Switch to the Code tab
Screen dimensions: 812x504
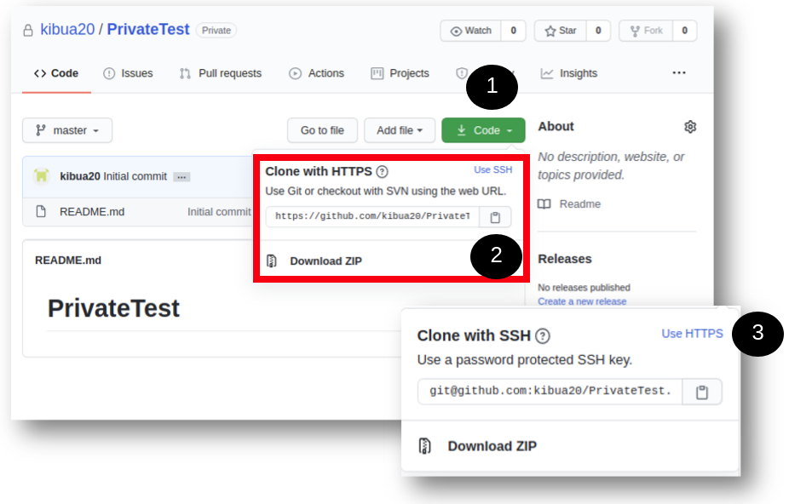pos(56,73)
